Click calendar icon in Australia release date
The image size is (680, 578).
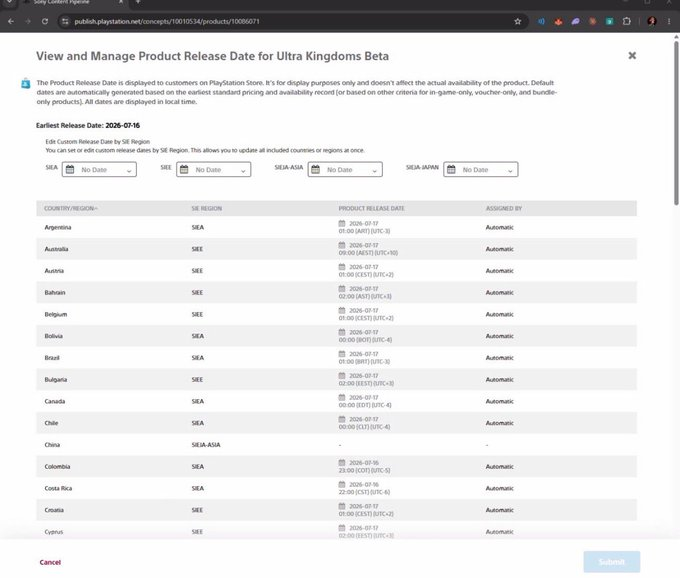coord(342,245)
